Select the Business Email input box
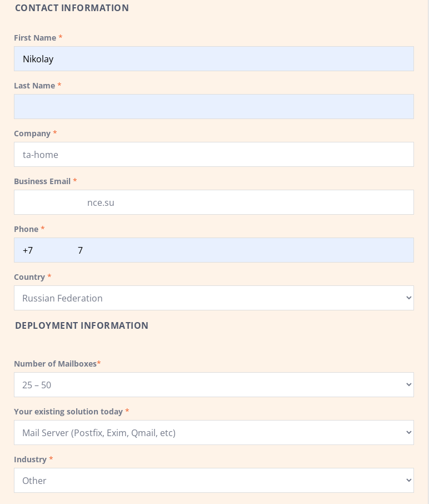 click(213, 202)
